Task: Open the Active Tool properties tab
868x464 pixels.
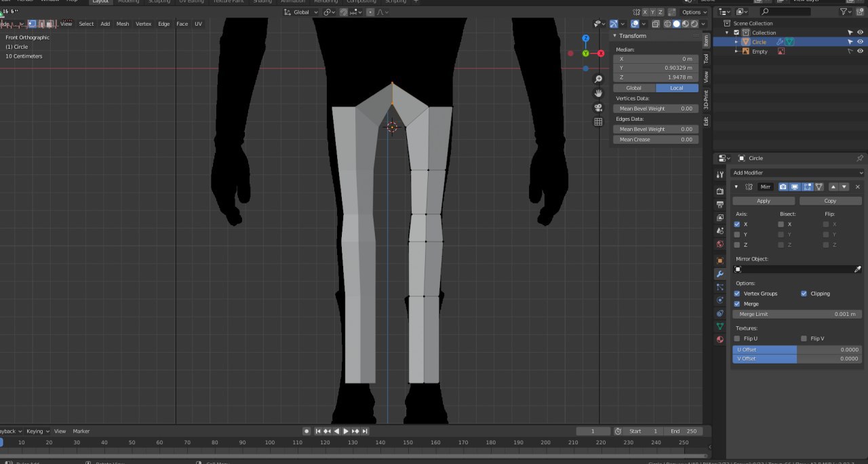Action: click(x=720, y=174)
